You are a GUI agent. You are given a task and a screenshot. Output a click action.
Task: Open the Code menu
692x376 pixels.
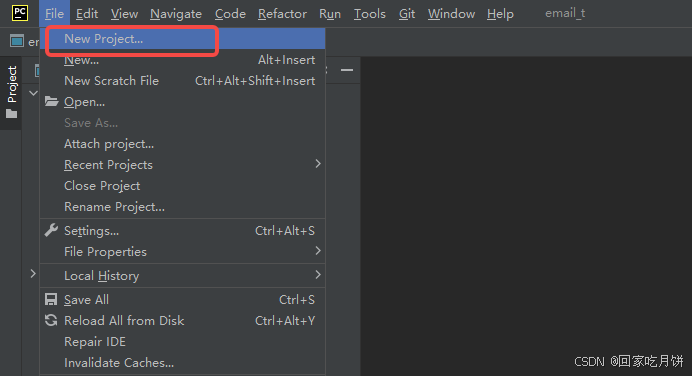tap(230, 14)
